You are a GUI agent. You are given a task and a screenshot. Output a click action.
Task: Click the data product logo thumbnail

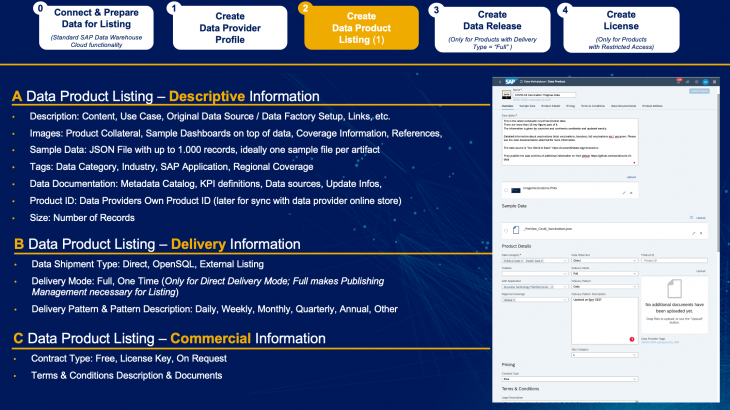pyautogui.click(x=507, y=94)
